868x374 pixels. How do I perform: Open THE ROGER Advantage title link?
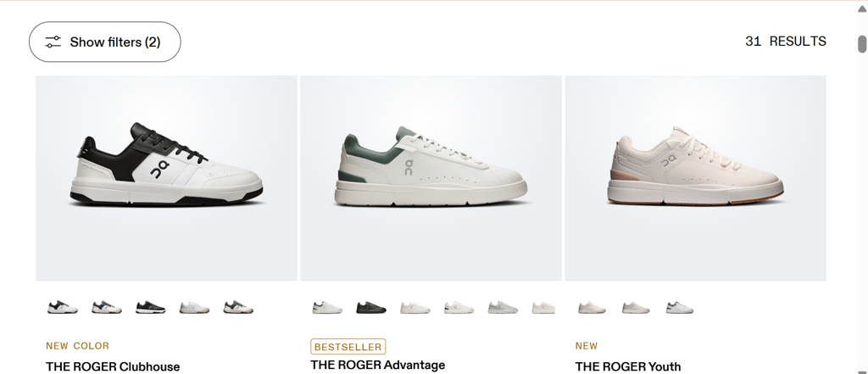coord(377,365)
